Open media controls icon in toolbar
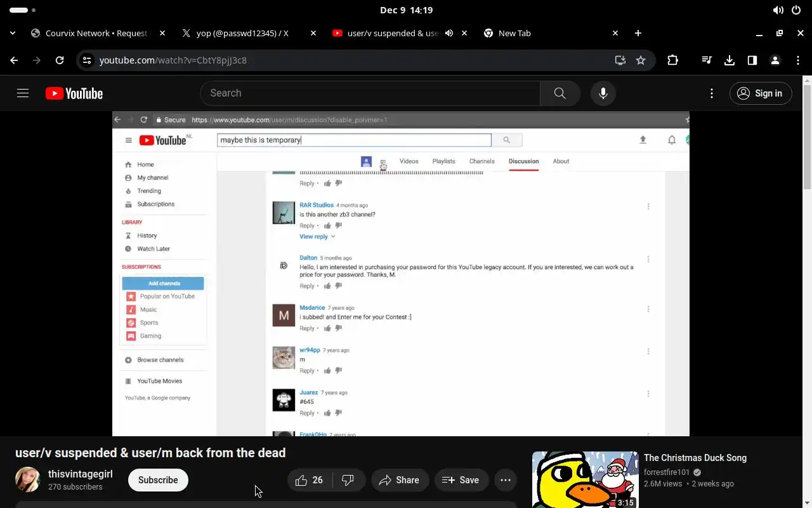812x508 pixels. 707,60
